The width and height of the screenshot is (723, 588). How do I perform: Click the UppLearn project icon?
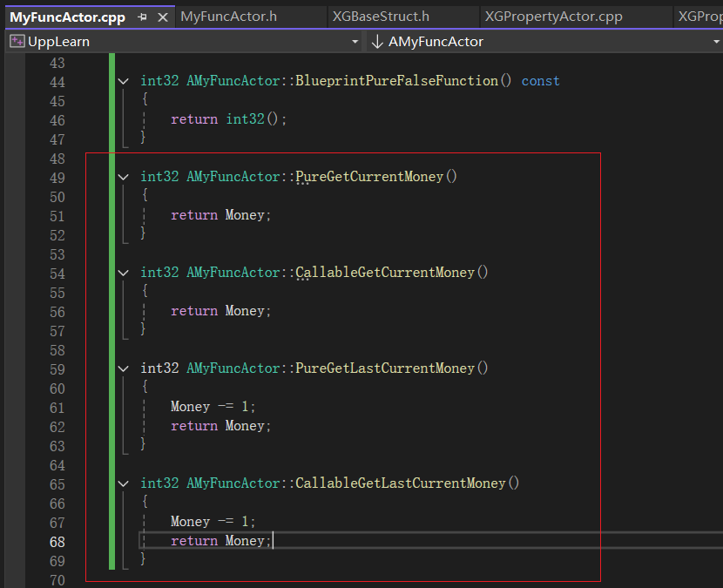tap(17, 42)
